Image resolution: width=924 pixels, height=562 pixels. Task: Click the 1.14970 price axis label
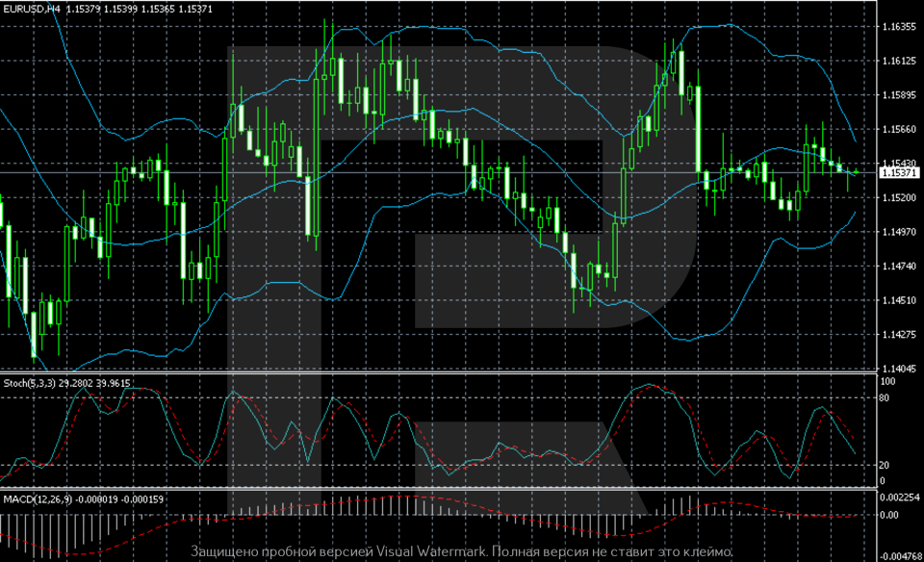pyautogui.click(x=899, y=232)
